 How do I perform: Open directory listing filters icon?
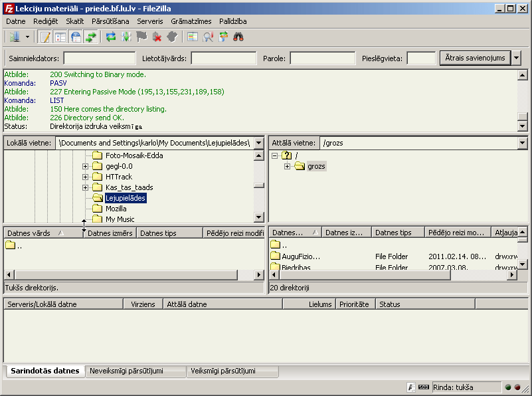[193, 37]
